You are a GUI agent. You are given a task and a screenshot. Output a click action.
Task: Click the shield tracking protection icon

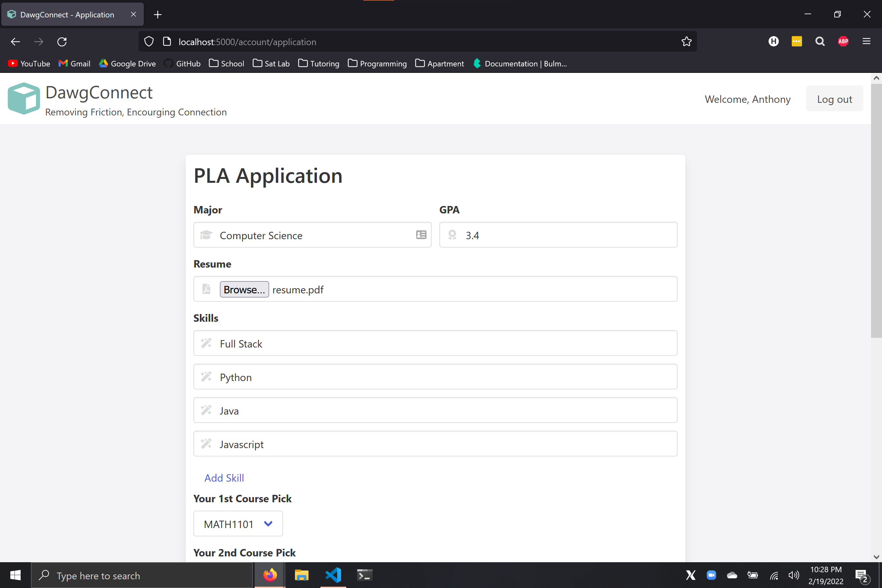tap(149, 42)
